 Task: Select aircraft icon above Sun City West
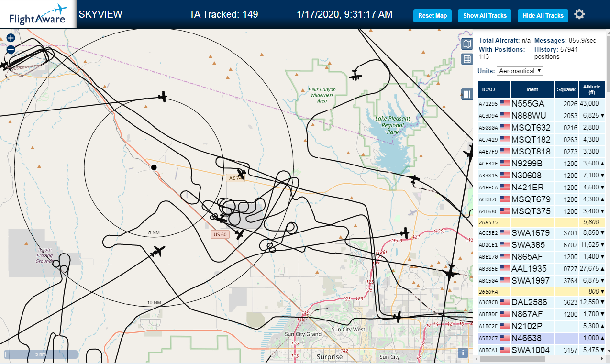[397, 317]
